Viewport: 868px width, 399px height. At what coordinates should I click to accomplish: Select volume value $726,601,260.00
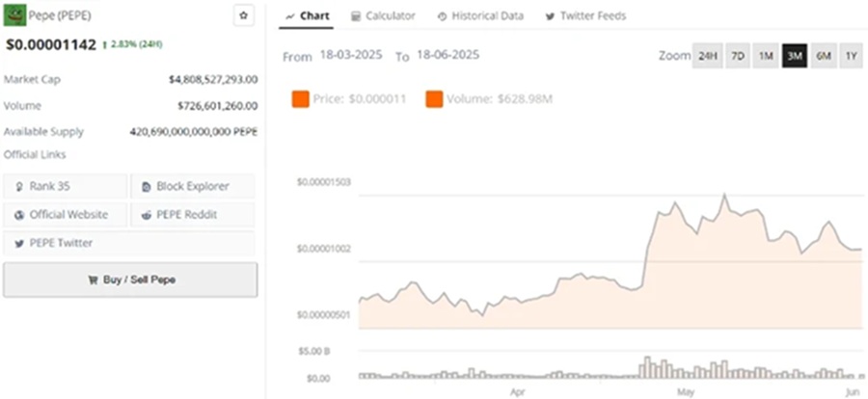[218, 106]
